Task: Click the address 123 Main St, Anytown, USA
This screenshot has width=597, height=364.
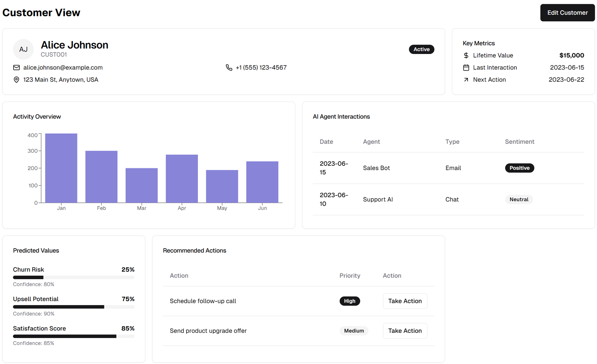Action: (61, 80)
